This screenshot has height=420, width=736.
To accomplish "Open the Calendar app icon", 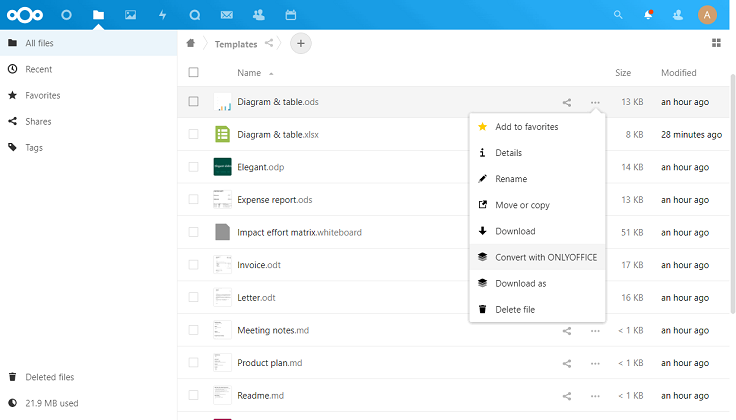I will click(x=290, y=15).
